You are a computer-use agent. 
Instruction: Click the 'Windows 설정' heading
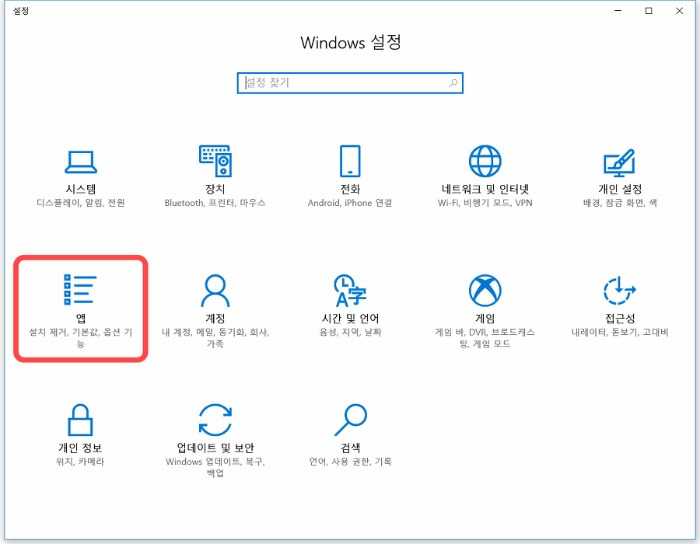[x=350, y=43]
